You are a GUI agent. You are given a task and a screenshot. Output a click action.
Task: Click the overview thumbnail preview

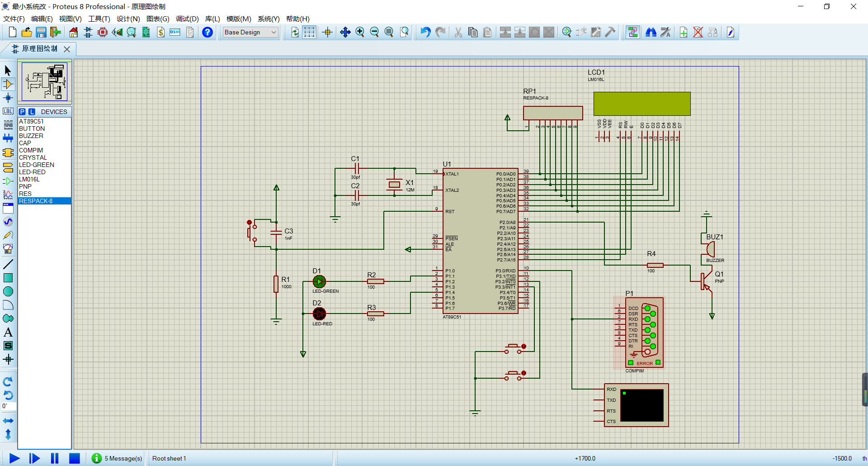point(45,82)
